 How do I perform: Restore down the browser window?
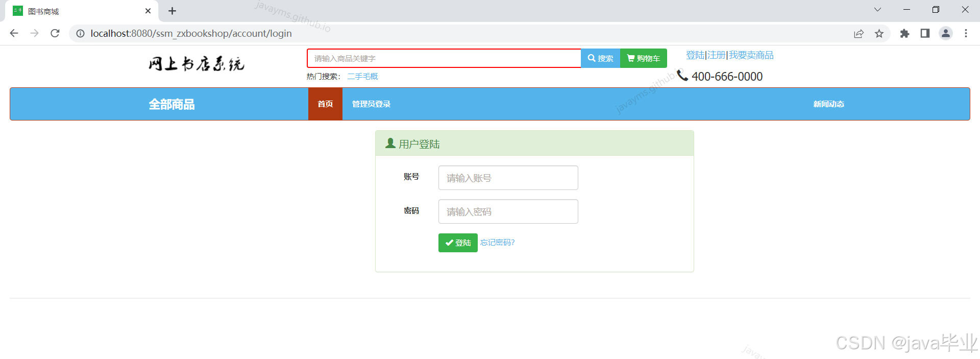pyautogui.click(x=936, y=10)
